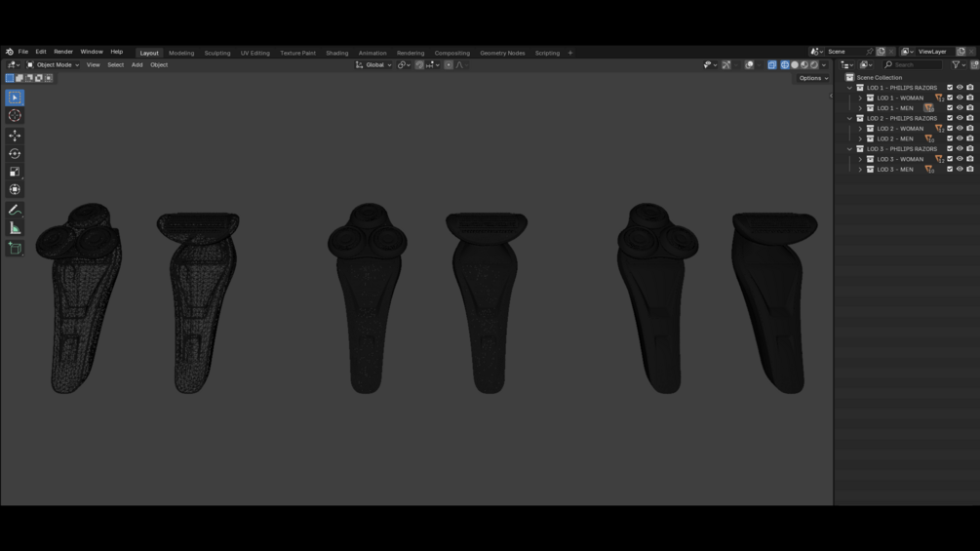Expand LOD 2 - MEN collection
Image resolution: width=980 pixels, height=551 pixels.
860,138
